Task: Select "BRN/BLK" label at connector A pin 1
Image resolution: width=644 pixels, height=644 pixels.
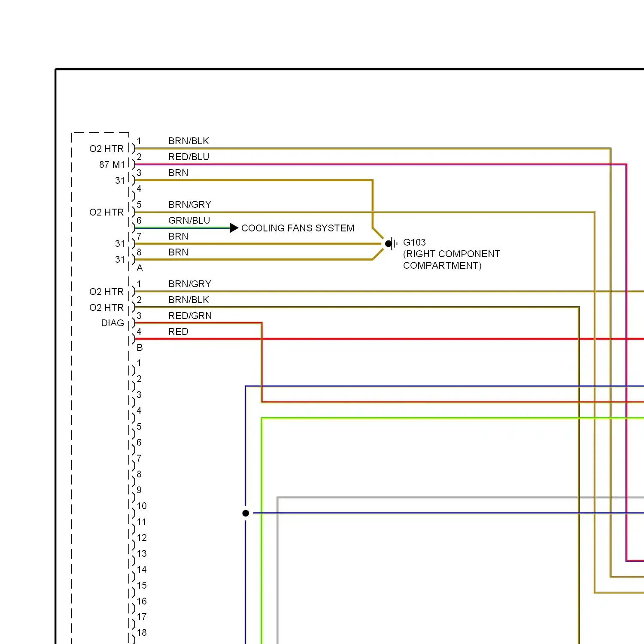Action: pyautogui.click(x=189, y=141)
